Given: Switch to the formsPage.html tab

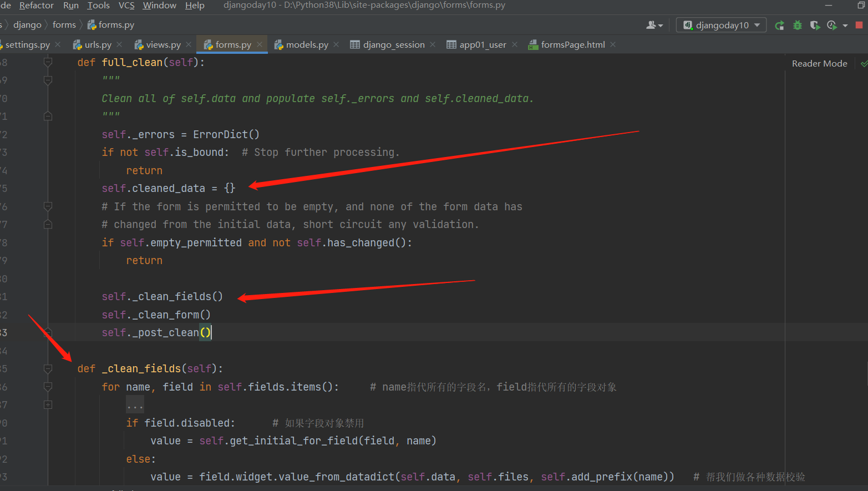Looking at the screenshot, I should pyautogui.click(x=573, y=45).
